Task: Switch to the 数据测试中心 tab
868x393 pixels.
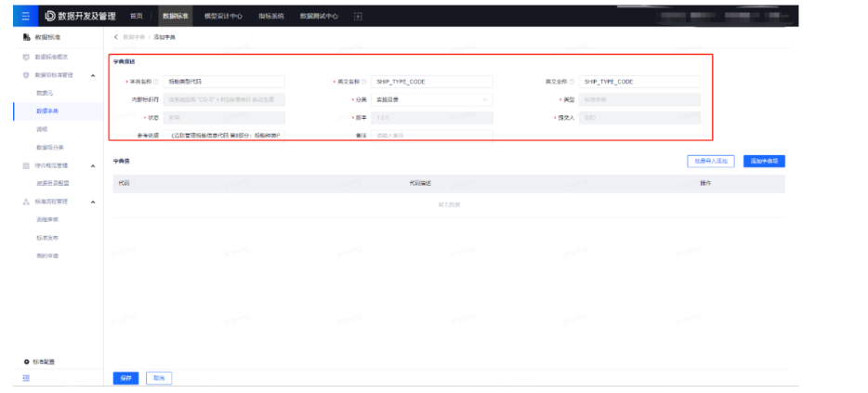Action: point(320,17)
